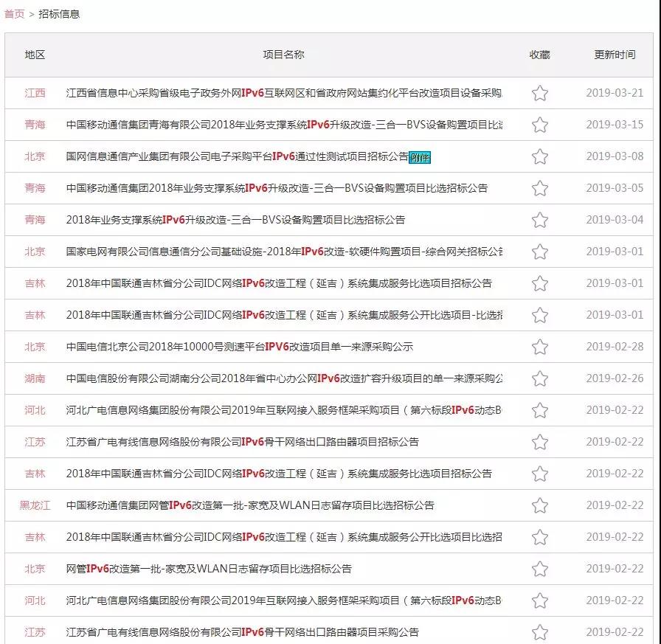Click the date 2019-03-05

point(615,188)
